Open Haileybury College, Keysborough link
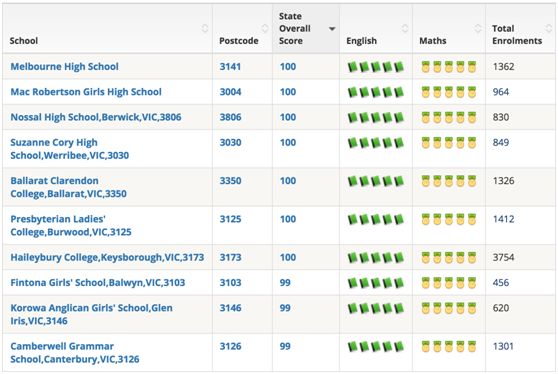Screen dimensions: 558x374 [107, 257]
